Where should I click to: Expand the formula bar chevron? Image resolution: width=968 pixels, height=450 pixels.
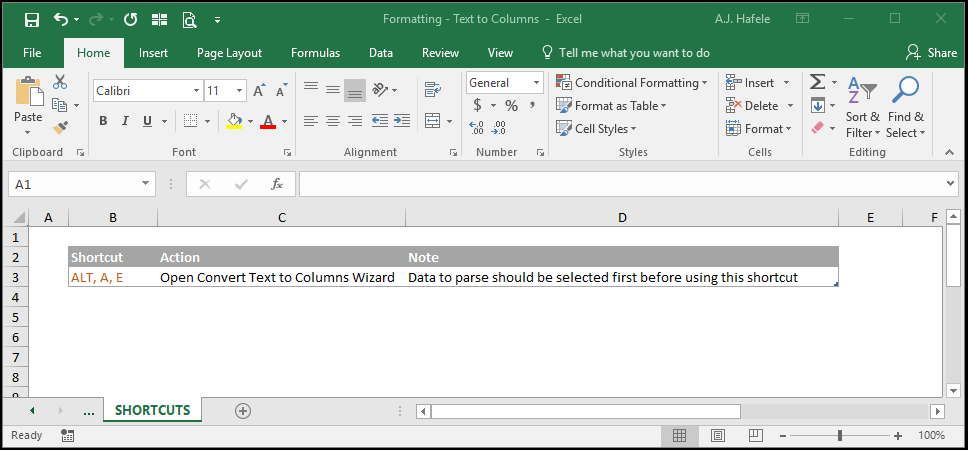click(950, 183)
